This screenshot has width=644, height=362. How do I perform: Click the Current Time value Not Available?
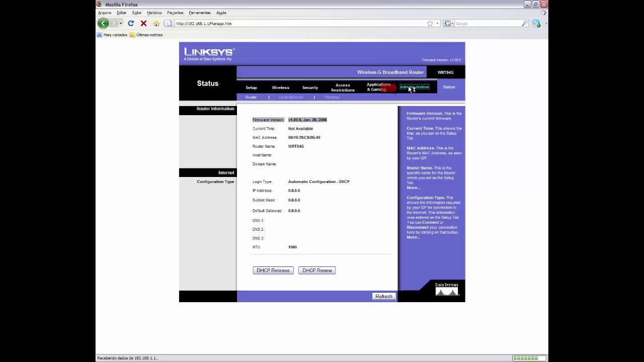tap(300, 129)
